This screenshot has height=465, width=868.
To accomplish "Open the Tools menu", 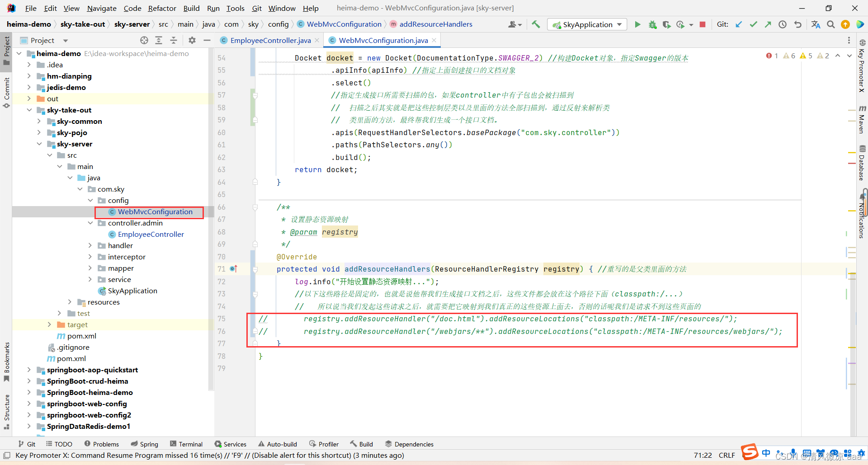I will (235, 8).
